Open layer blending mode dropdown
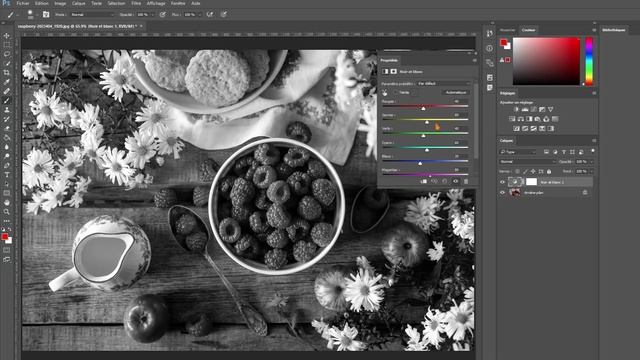The width and height of the screenshot is (640, 360). 528,162
